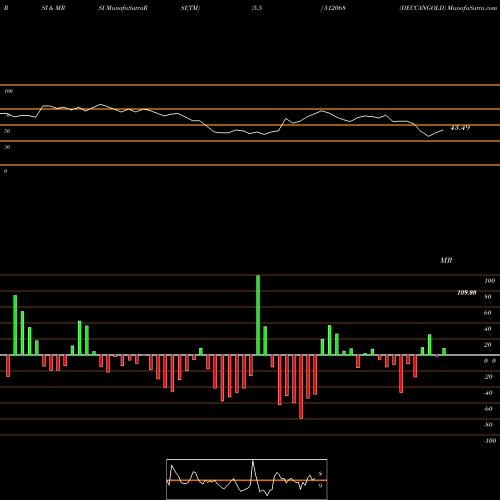Click the SI & MR header text
Image resolution: width=500 pixels, height=500 pixels.
coord(53,8)
